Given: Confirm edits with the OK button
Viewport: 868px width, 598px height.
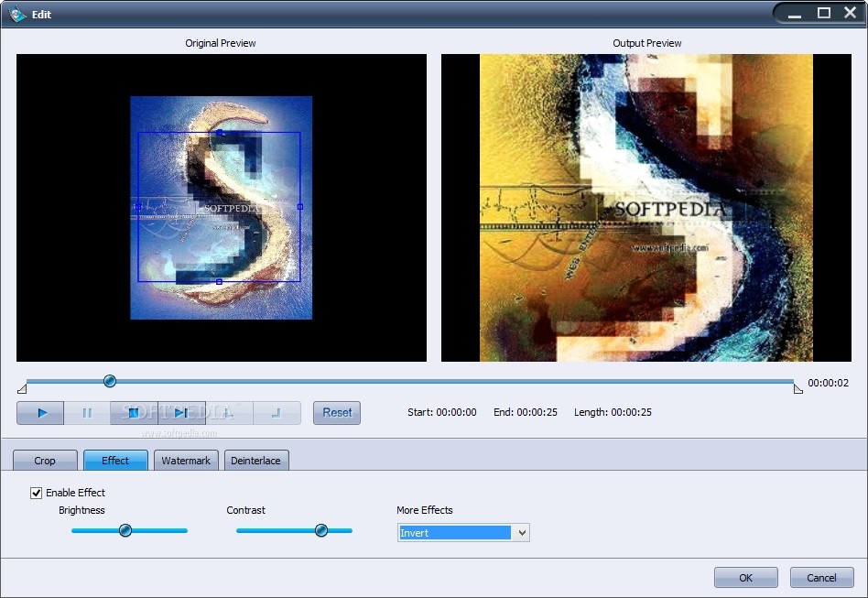Looking at the screenshot, I should pos(745,578).
